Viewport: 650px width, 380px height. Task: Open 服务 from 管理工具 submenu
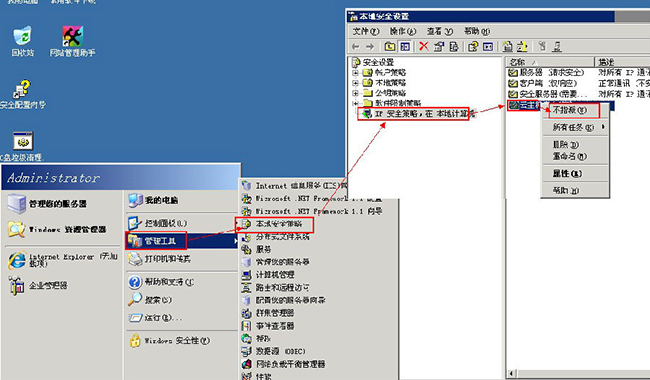click(257, 249)
